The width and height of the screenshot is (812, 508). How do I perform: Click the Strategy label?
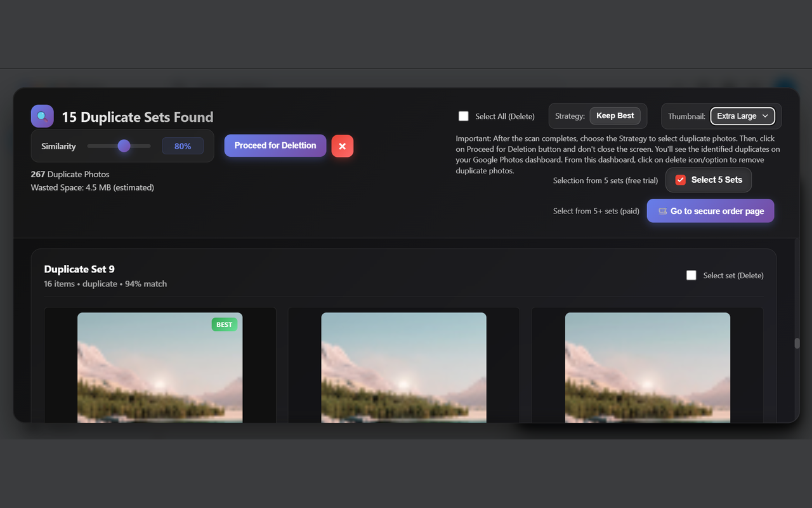pos(570,116)
